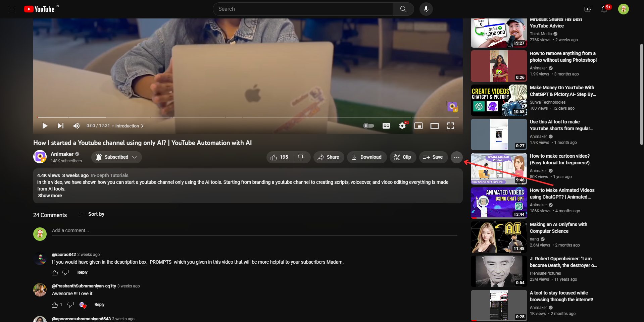Open remove anything from photo thumbnail

[x=499, y=66]
